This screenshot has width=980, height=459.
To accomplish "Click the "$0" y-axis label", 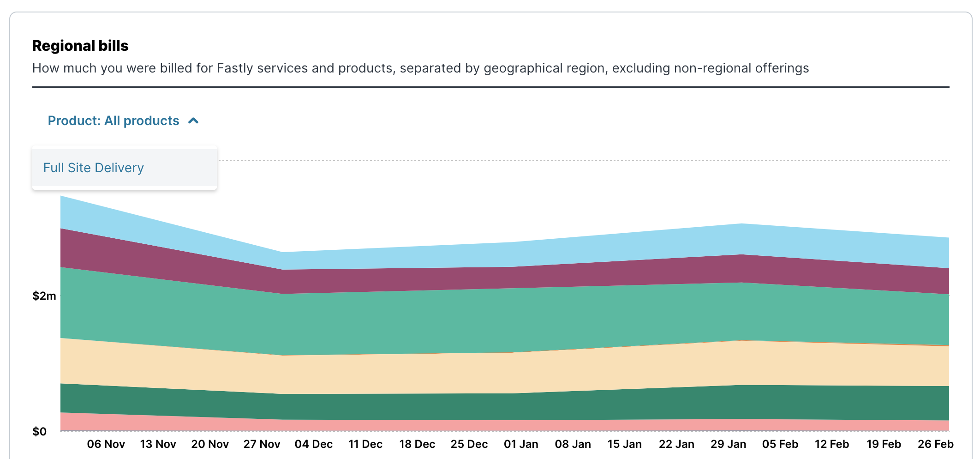I will pos(39,432).
